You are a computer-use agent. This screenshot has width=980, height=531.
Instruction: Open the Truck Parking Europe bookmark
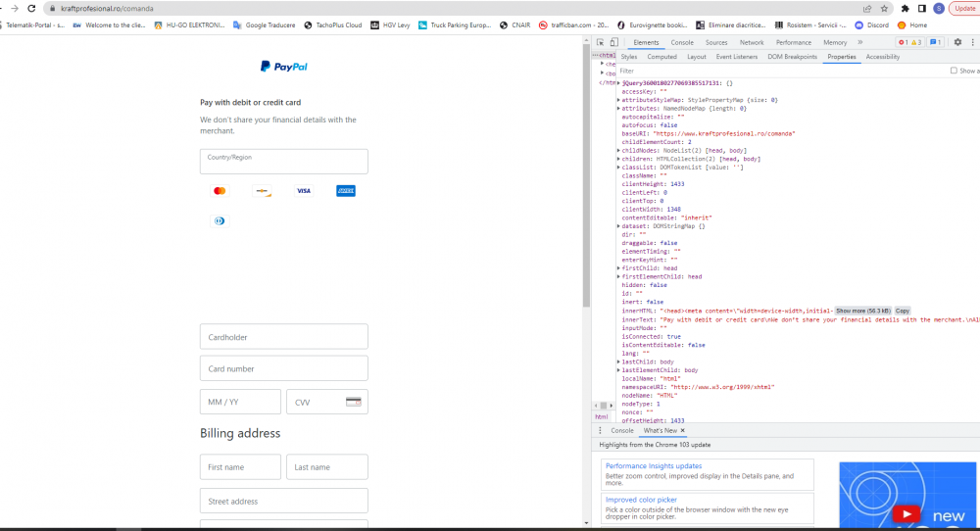coord(455,25)
